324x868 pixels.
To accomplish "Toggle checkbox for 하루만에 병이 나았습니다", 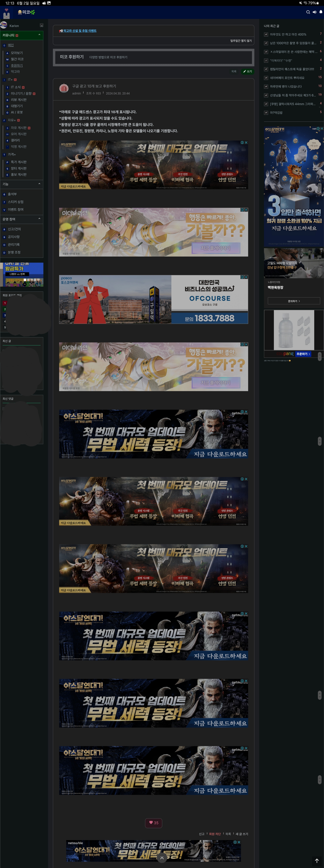I will (x=266, y=87).
